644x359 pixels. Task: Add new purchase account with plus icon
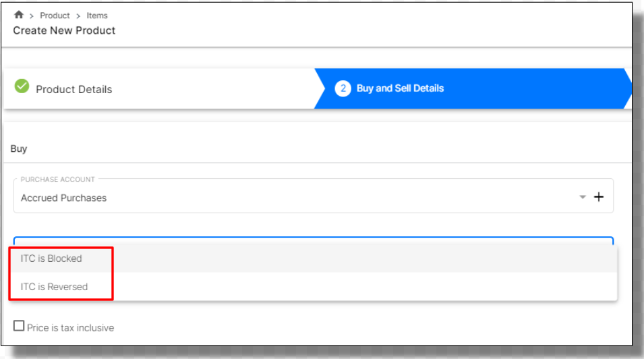click(599, 197)
